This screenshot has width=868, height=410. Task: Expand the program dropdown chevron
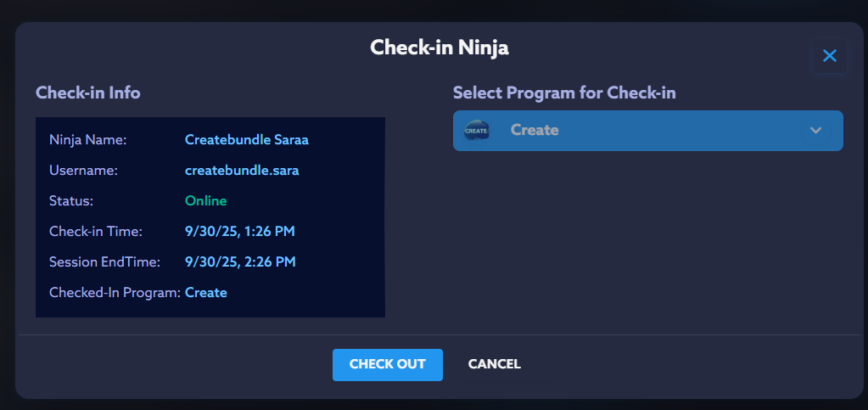[815, 131]
